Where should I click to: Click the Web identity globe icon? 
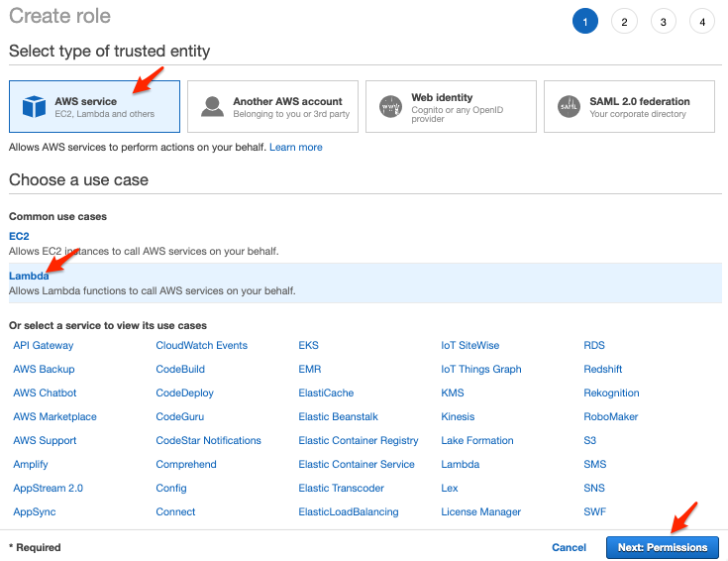pyautogui.click(x=390, y=106)
